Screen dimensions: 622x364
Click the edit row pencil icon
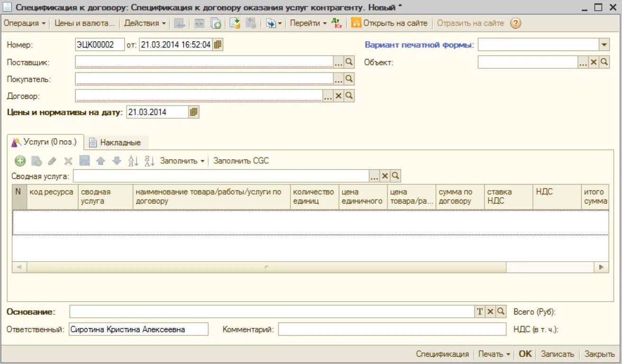coord(53,161)
